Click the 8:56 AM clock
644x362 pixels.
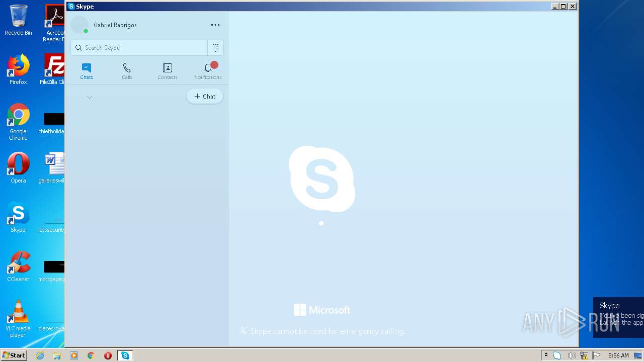tap(618, 355)
